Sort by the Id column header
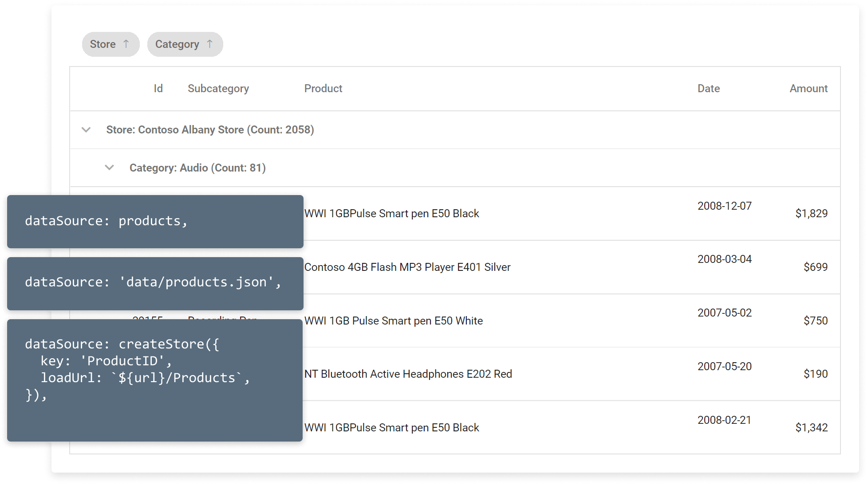The height and width of the screenshot is (485, 868). (x=158, y=89)
